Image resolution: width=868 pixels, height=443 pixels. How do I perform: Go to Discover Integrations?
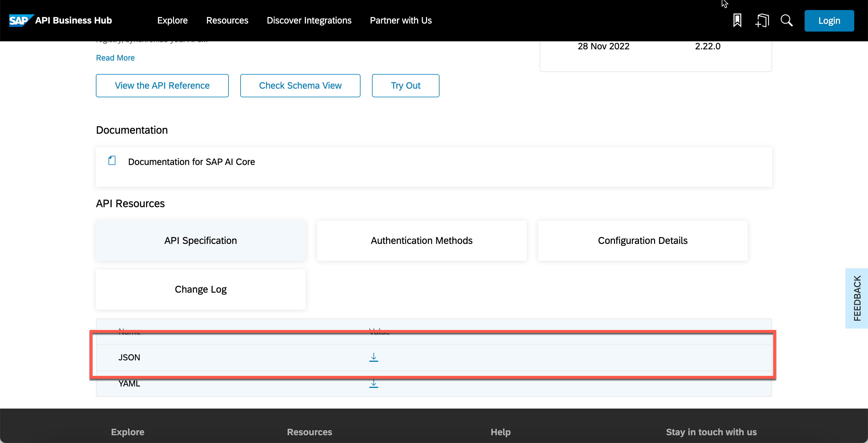(309, 21)
